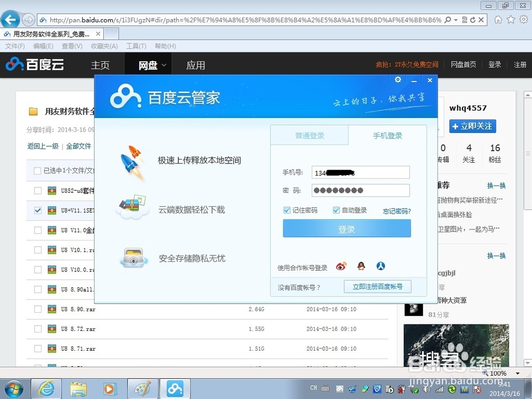Open Internet Explorer taskbar icon
Viewport: 532px width, 399px height.
[46, 389]
